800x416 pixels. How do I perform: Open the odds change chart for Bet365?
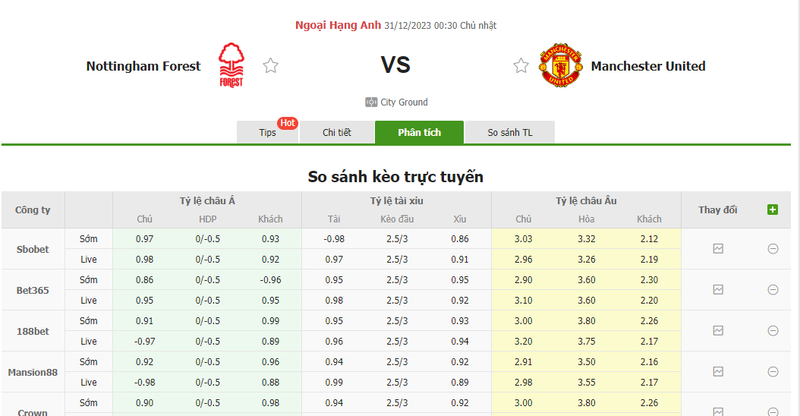(718, 289)
